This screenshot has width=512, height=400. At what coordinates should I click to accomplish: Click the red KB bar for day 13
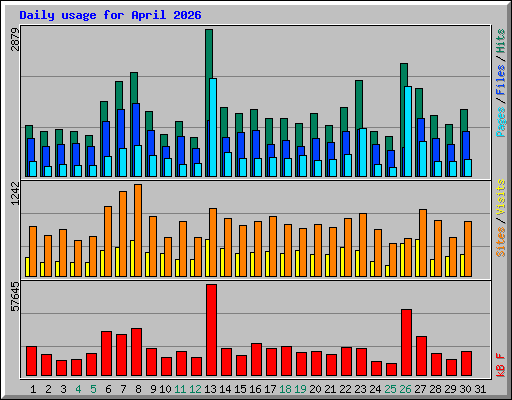[x=211, y=330]
